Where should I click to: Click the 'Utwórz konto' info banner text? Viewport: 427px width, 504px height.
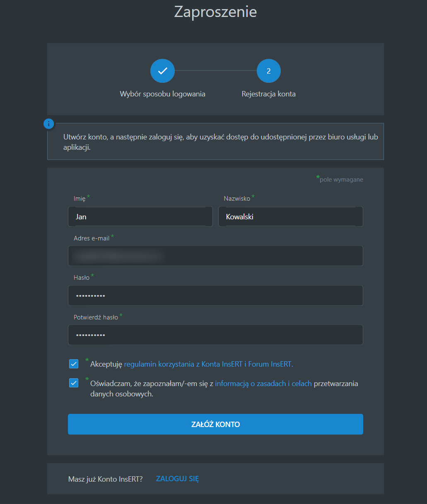220,142
